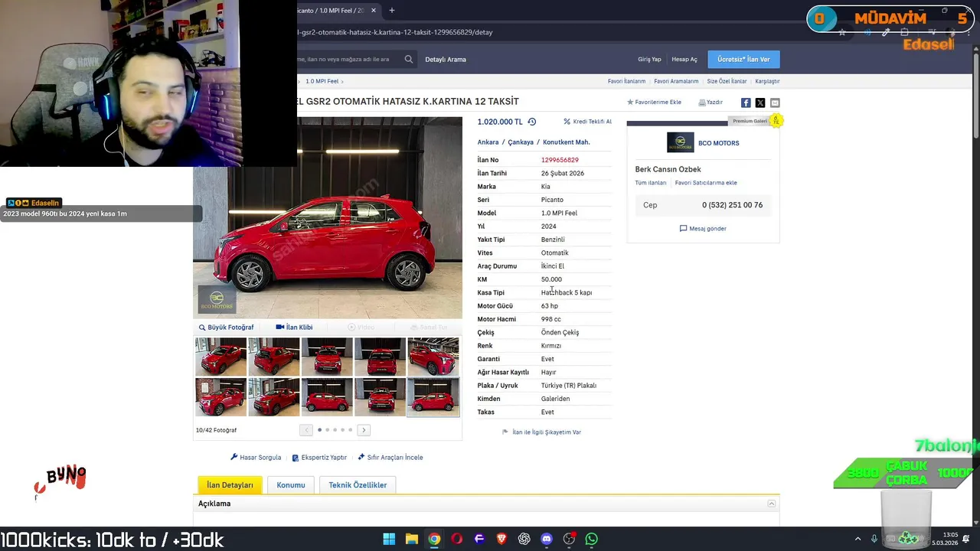This screenshot has height=551, width=980.
Task: Click Ücretsiz İlan Ver button
Action: pyautogui.click(x=743, y=59)
